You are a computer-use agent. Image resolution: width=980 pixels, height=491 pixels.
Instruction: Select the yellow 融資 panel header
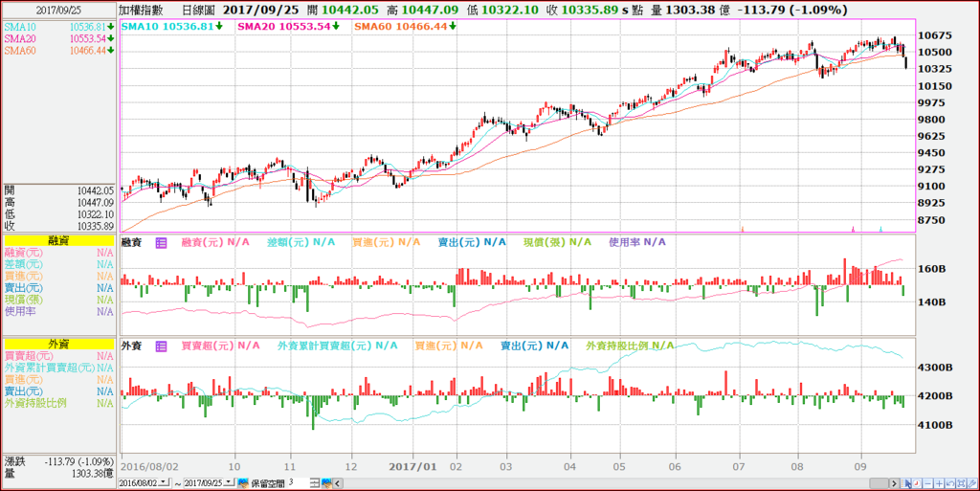58,240
